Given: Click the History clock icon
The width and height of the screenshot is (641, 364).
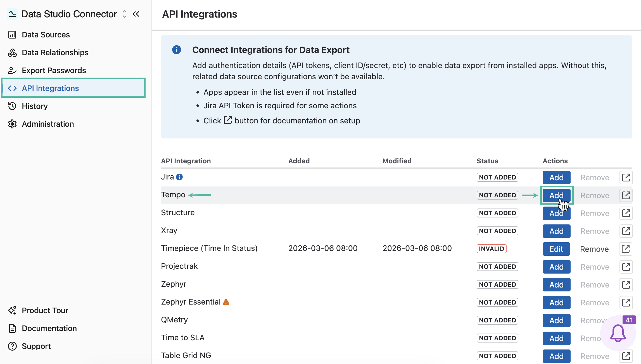Looking at the screenshot, I should [x=12, y=106].
